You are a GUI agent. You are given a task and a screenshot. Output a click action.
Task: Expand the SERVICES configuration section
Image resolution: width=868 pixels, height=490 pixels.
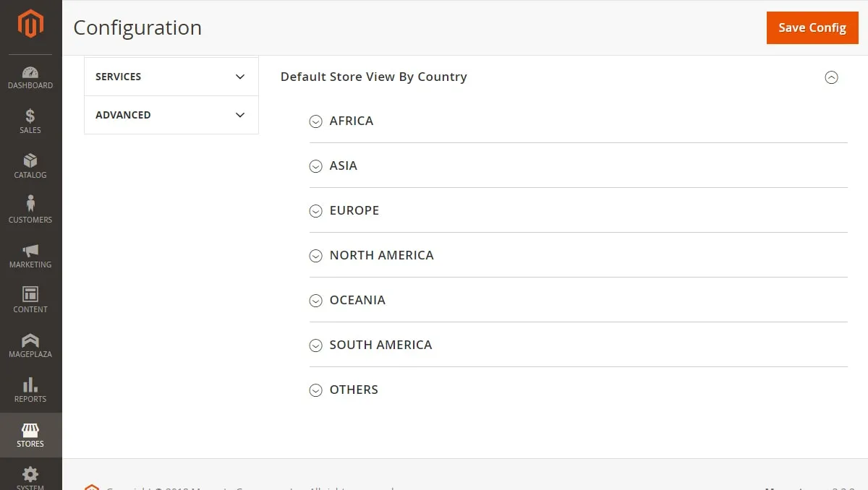tap(171, 76)
